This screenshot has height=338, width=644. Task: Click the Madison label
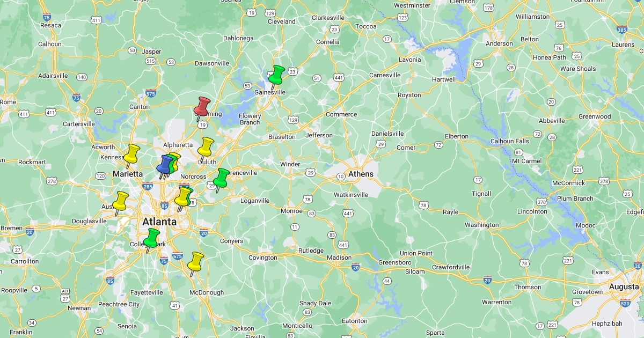pyautogui.click(x=339, y=258)
